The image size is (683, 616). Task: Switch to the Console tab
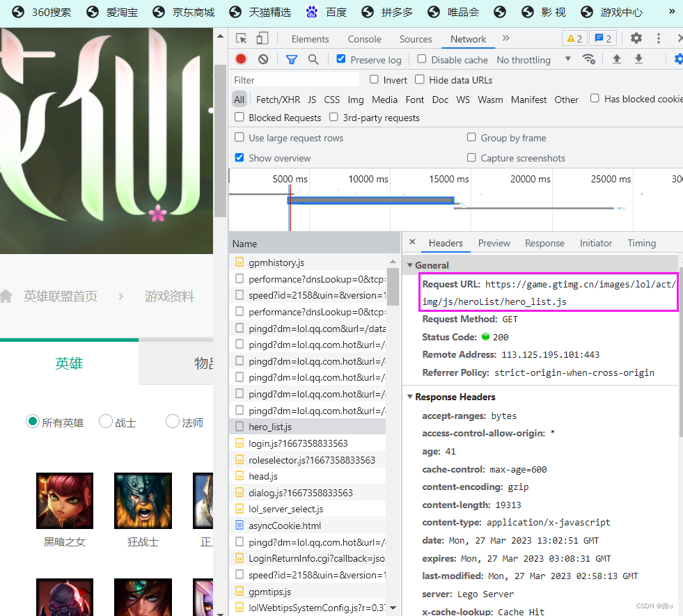click(364, 39)
